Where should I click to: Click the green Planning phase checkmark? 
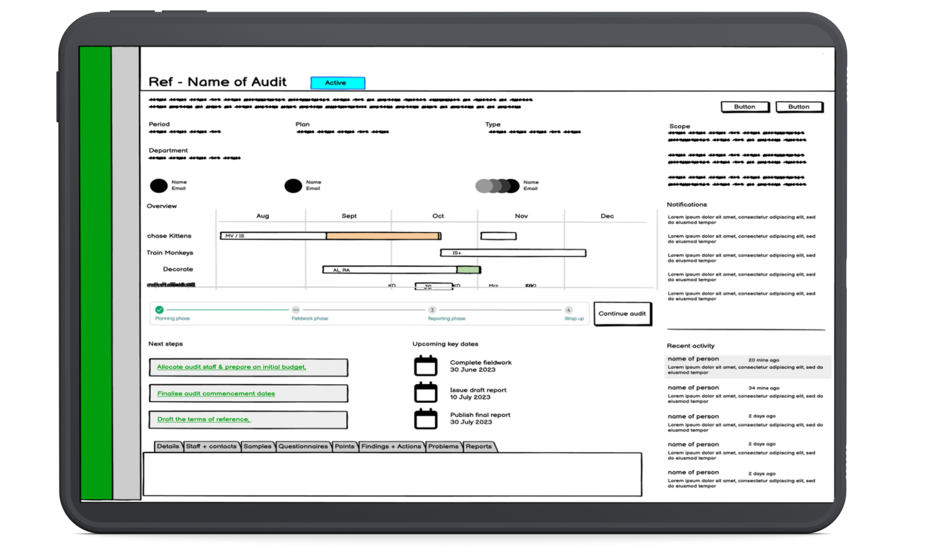[159, 310]
